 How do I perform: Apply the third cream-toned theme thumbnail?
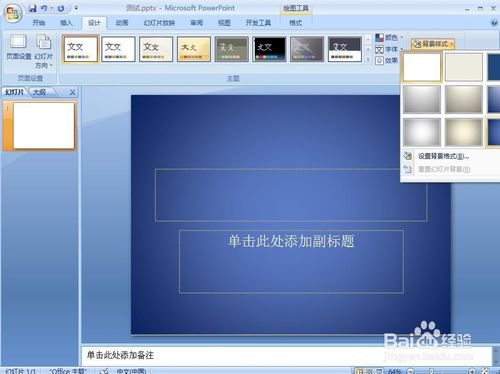point(156,49)
